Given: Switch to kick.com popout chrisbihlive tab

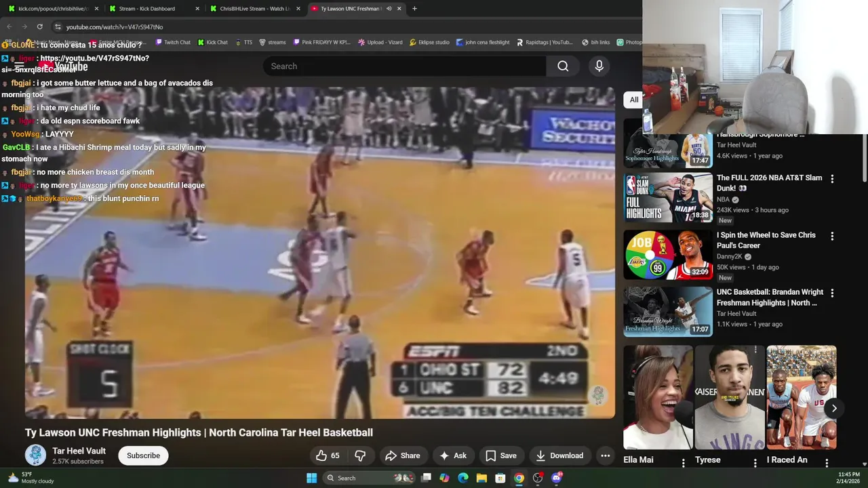Looking at the screenshot, I should click(53, 9).
